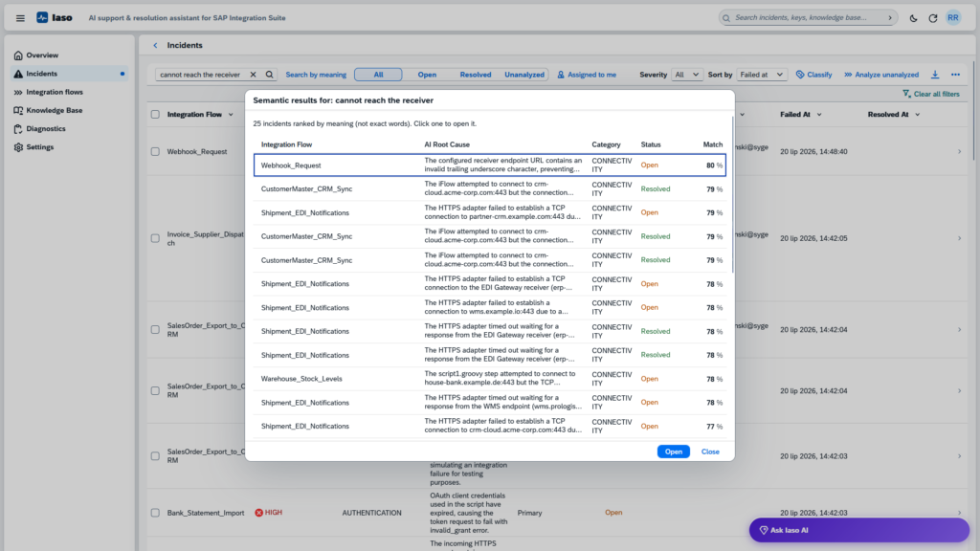
Task: Click the blue Open button in dialog
Action: 673,452
